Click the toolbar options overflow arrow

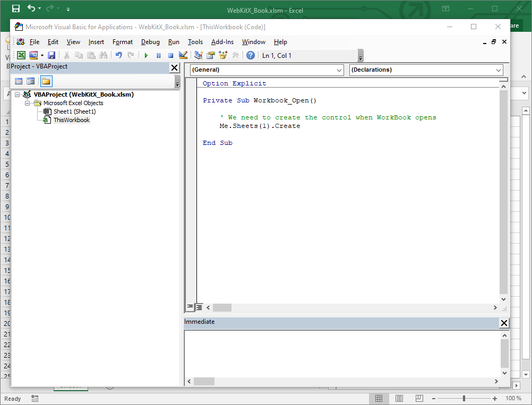point(361,56)
